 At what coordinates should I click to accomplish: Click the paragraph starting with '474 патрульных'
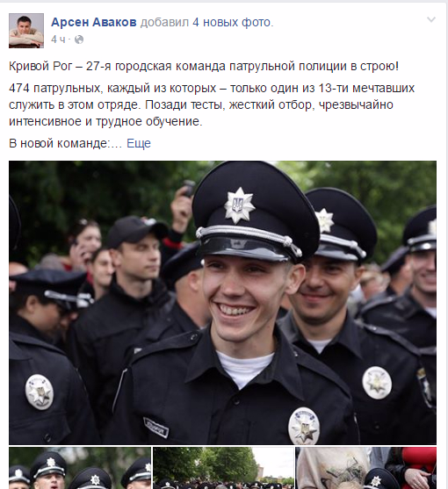[212, 104]
